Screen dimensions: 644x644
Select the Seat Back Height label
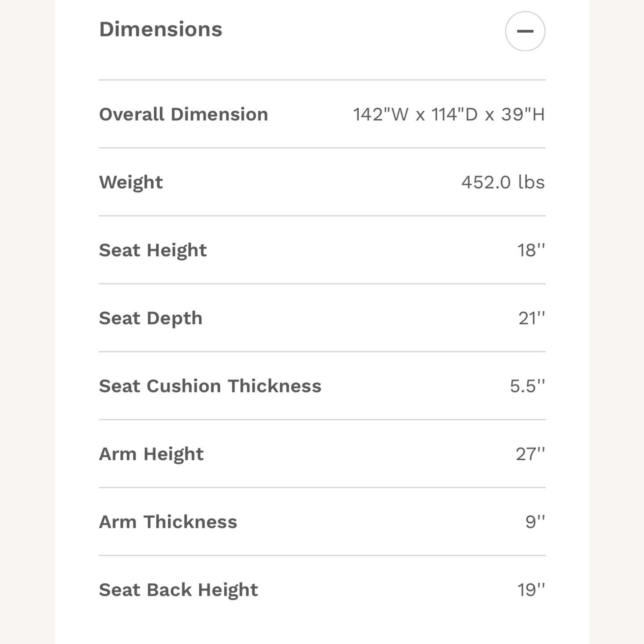tap(178, 590)
